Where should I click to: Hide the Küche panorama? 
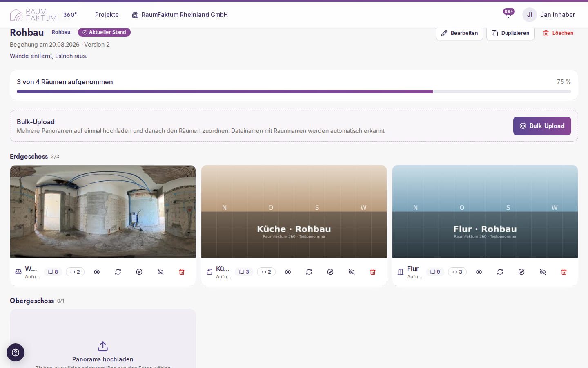(x=352, y=272)
